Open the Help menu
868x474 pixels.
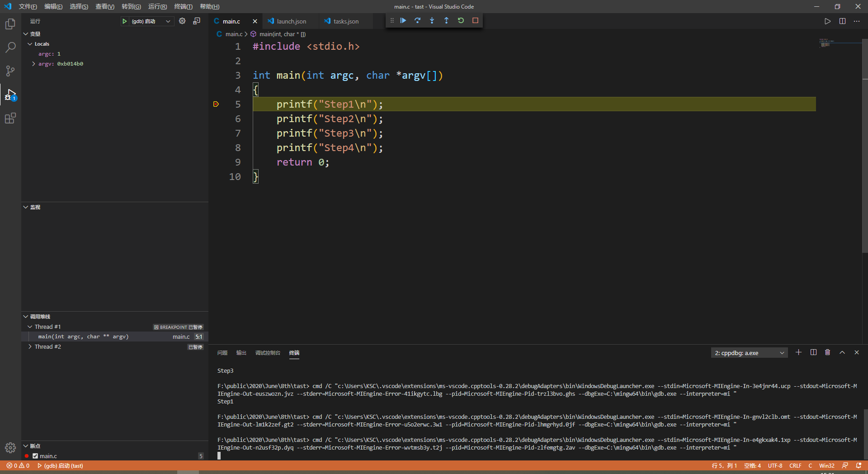[210, 6]
